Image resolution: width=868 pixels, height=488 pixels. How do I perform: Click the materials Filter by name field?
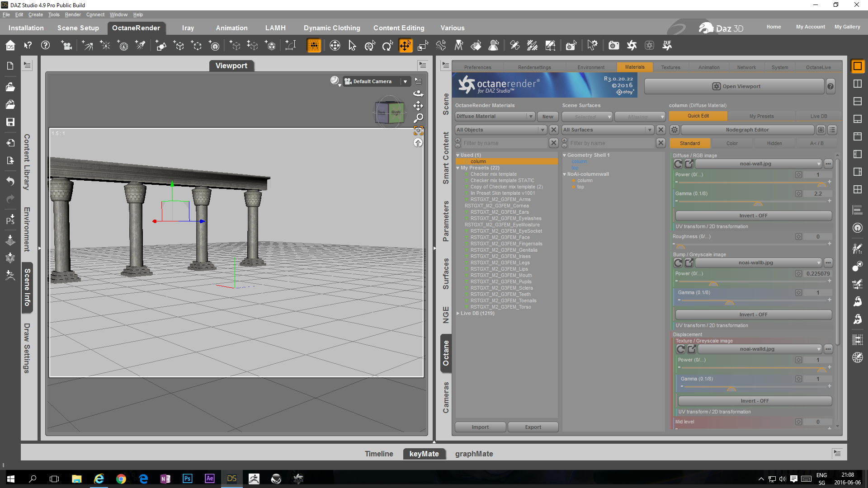coord(504,143)
